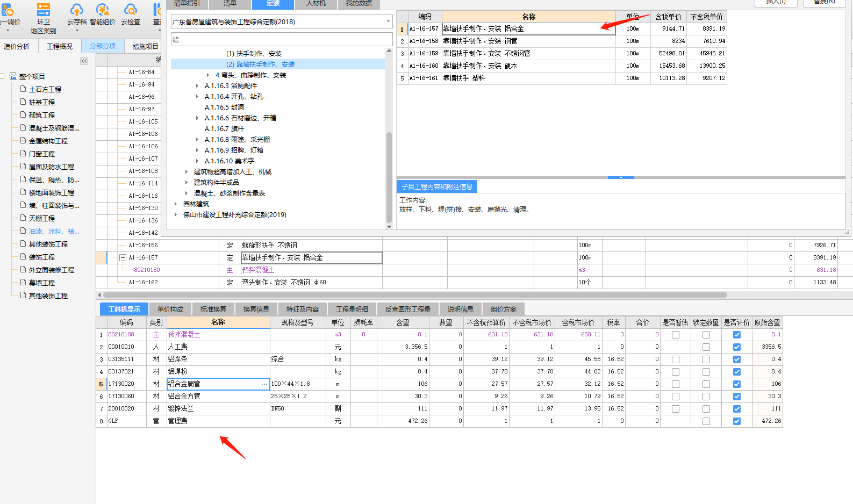
Task: Expand the A.1.16.3 浴厕配件 node
Action: 197,86
